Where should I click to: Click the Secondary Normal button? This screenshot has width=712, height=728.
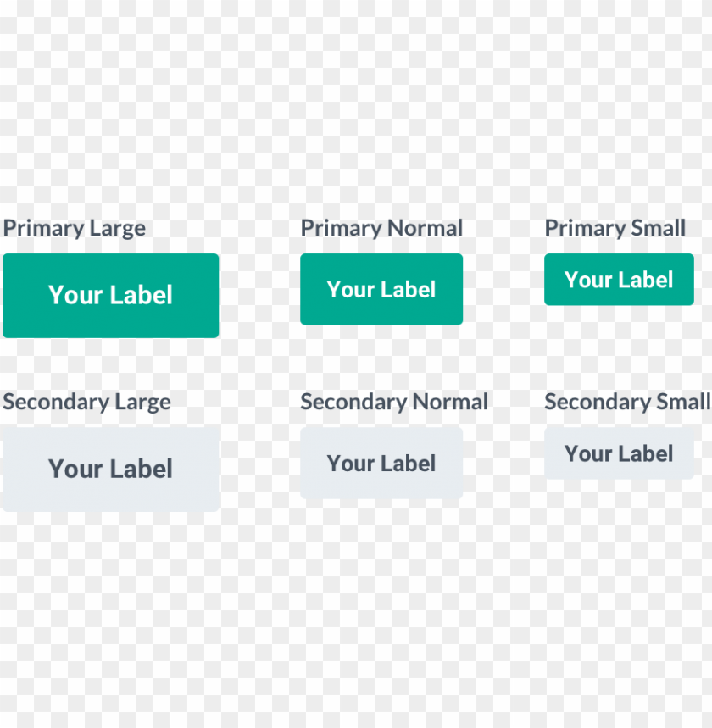click(x=381, y=462)
